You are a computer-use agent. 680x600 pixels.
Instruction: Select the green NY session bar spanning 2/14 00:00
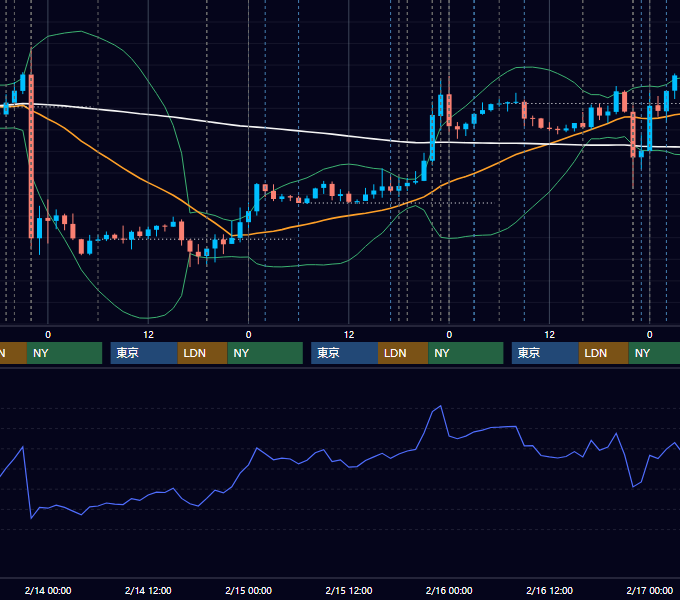(64, 353)
